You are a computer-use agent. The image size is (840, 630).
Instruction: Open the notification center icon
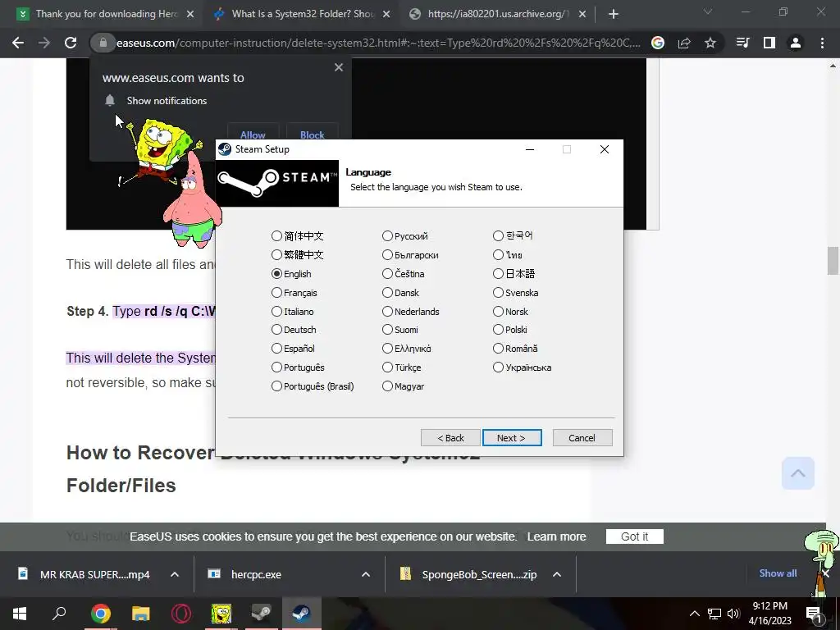(815, 614)
